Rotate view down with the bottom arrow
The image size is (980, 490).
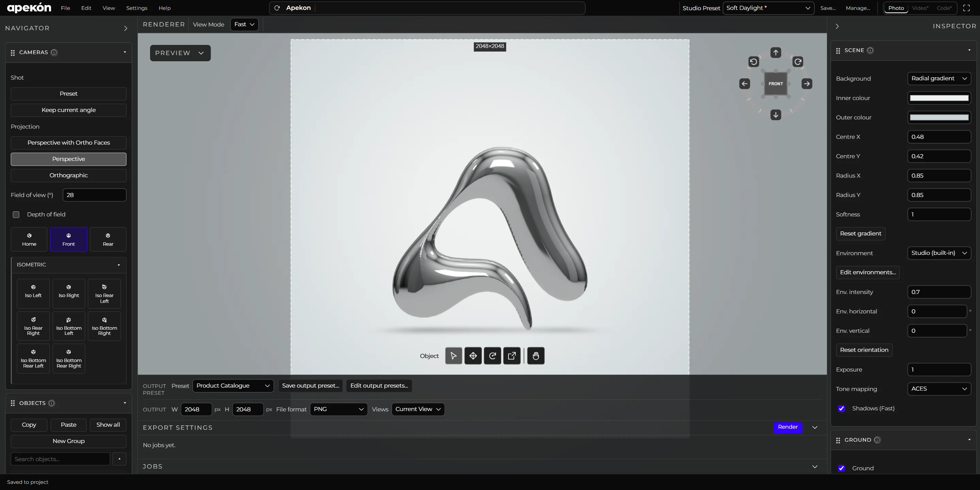[x=776, y=115]
